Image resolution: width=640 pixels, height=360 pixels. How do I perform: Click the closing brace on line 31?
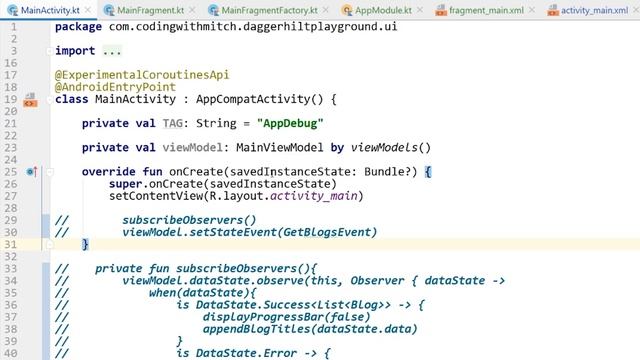coord(85,244)
